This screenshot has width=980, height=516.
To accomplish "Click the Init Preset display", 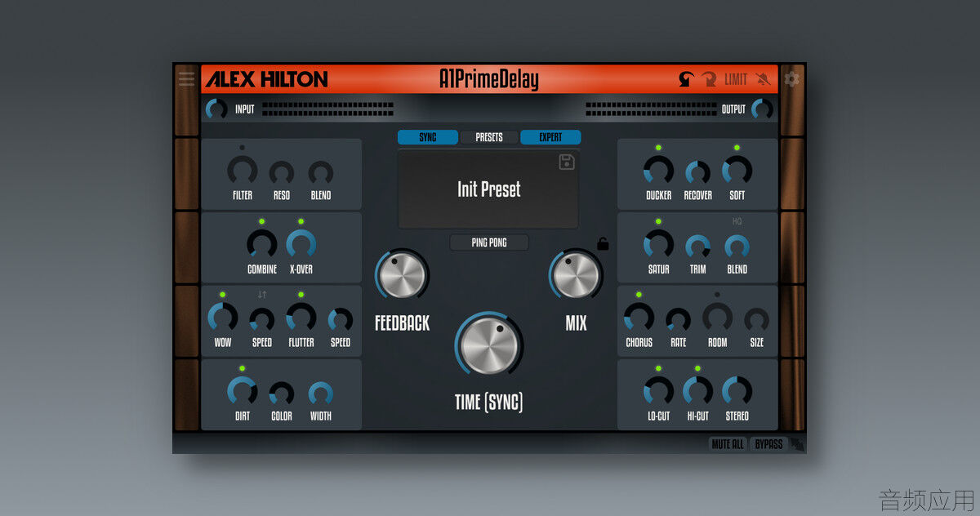I will 488,189.
